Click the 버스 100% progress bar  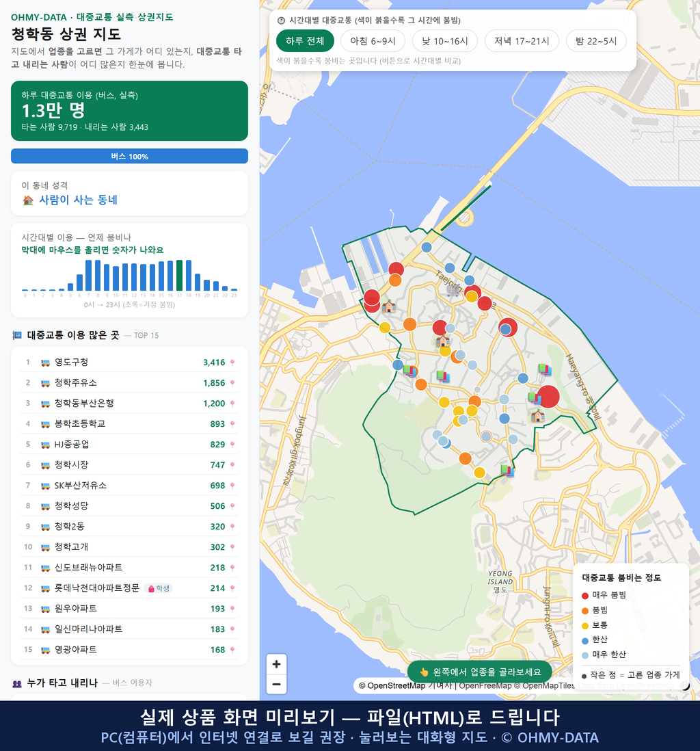pyautogui.click(x=129, y=156)
